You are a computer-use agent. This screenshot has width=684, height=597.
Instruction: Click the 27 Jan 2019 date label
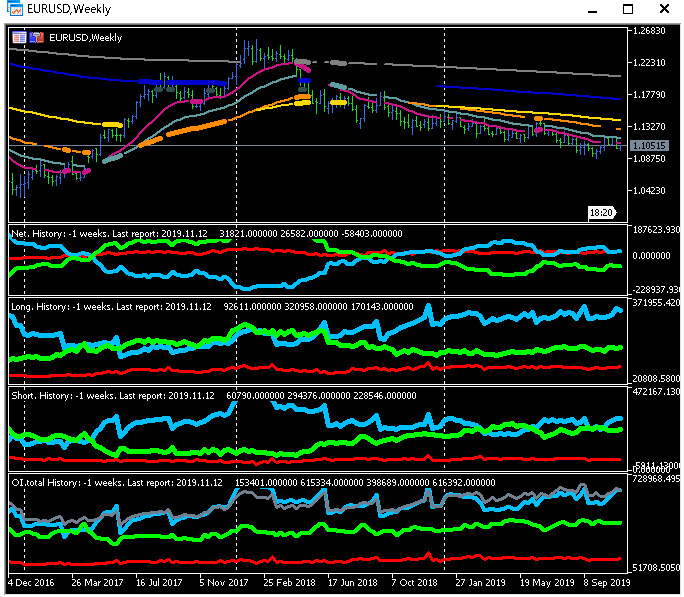tap(481, 583)
